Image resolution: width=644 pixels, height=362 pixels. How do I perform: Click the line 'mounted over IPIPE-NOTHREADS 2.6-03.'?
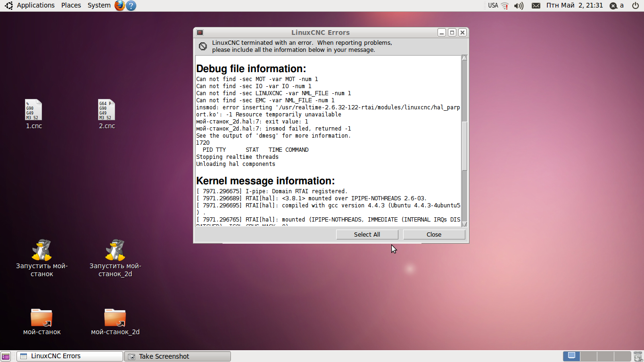coord(311,198)
